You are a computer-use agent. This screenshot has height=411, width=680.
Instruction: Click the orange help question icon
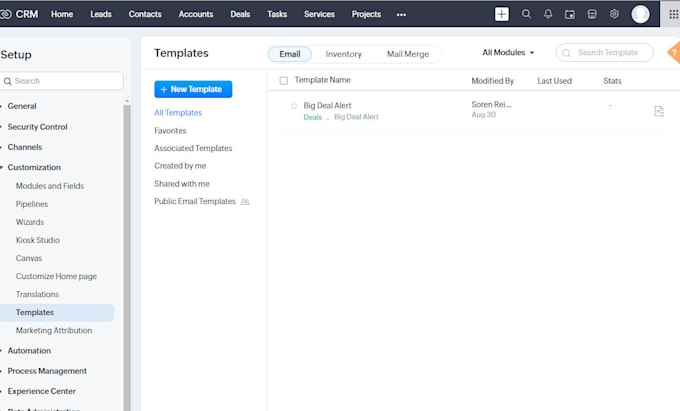674,53
